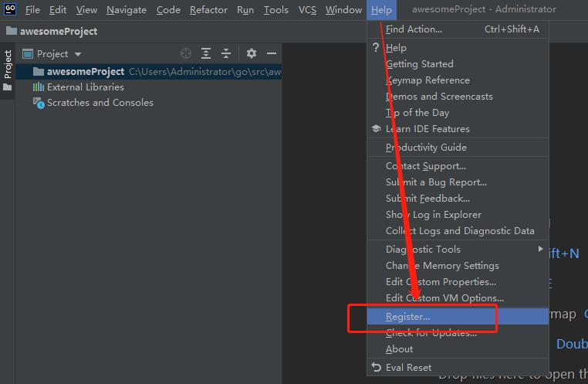Click awesomeProject breadcrumb in navigation bar
Screen dimensions: 588x384
pyautogui.click(x=59, y=32)
